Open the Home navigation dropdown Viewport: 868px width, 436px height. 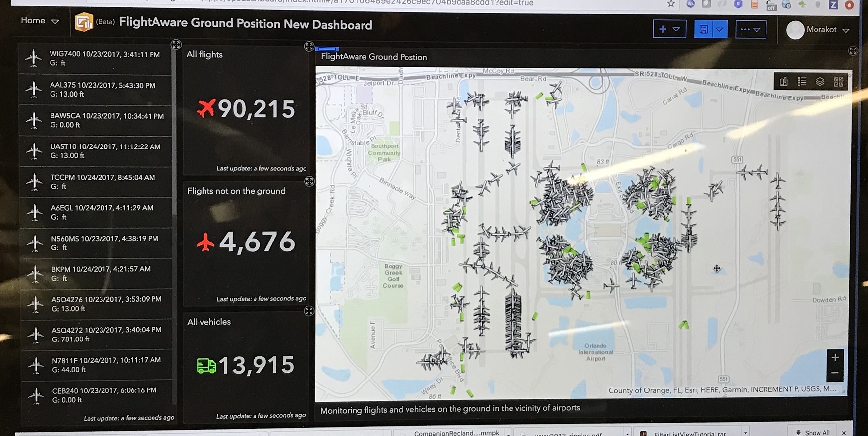[40, 21]
